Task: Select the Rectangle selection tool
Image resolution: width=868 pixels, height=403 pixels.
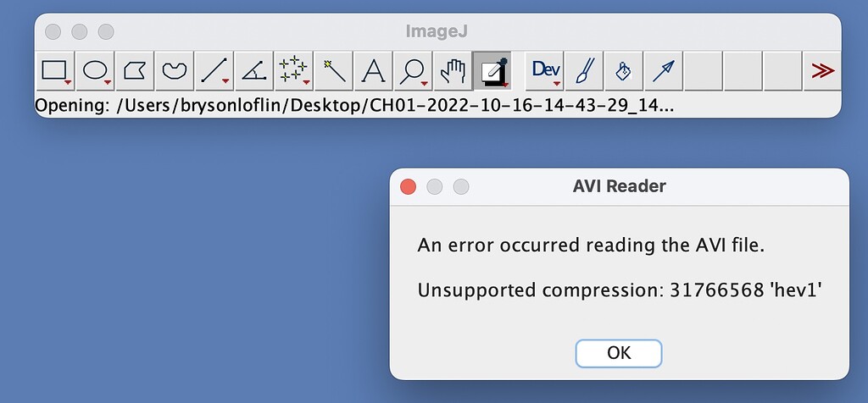Action: [x=55, y=71]
